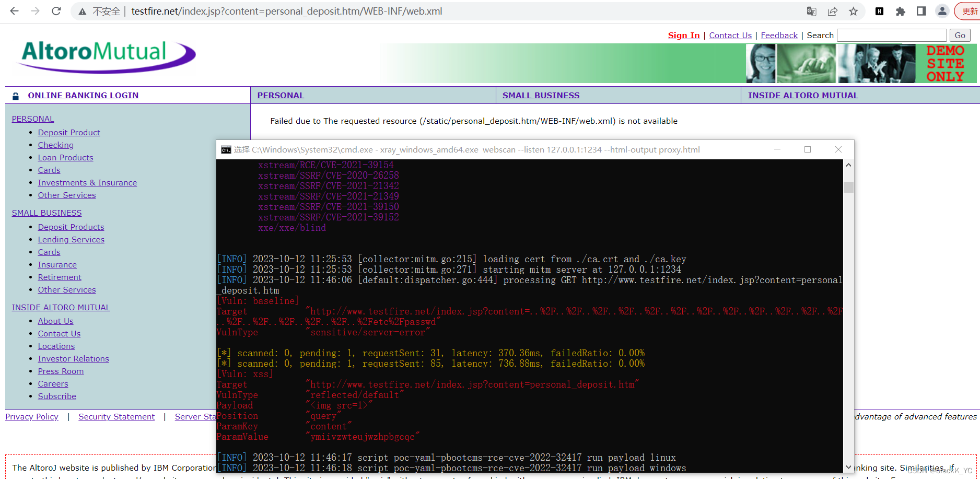Maximize the cmd.exe window
This screenshot has width=980, height=479.
[808, 149]
